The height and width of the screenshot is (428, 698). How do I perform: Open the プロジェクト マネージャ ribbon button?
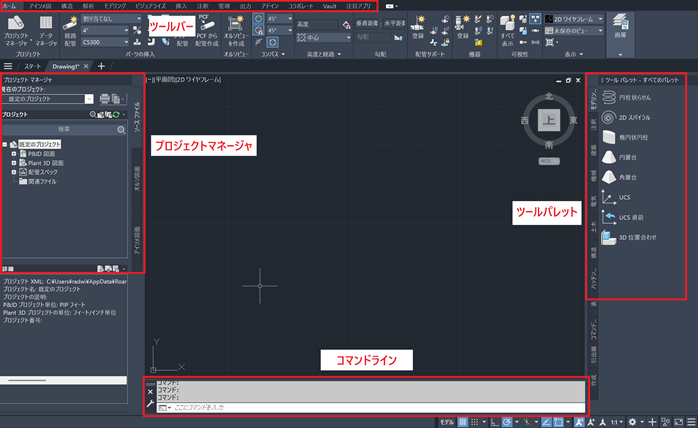pos(16,31)
